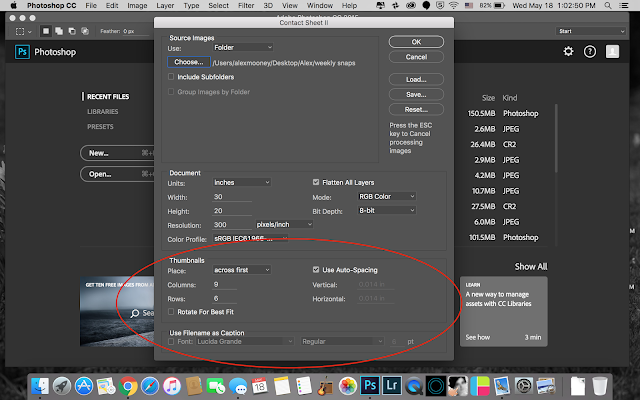Open Launchpad from the Dock

(x=62, y=386)
